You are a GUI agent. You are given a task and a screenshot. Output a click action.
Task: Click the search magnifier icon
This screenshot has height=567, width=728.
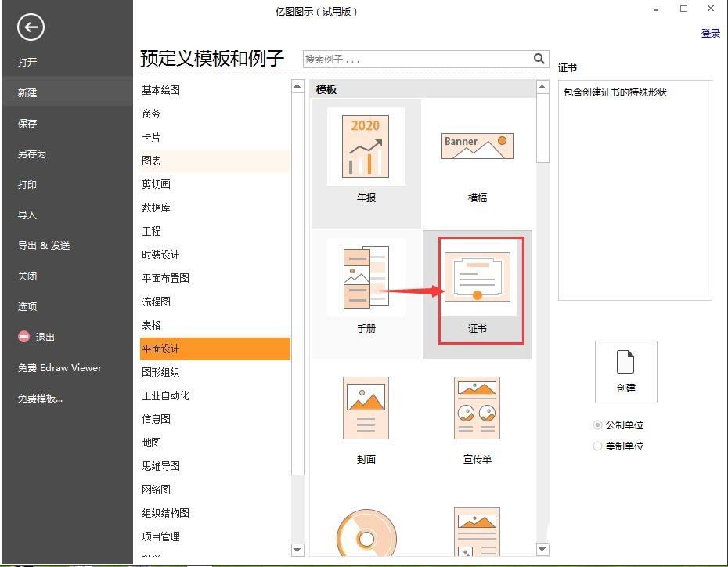pos(539,58)
